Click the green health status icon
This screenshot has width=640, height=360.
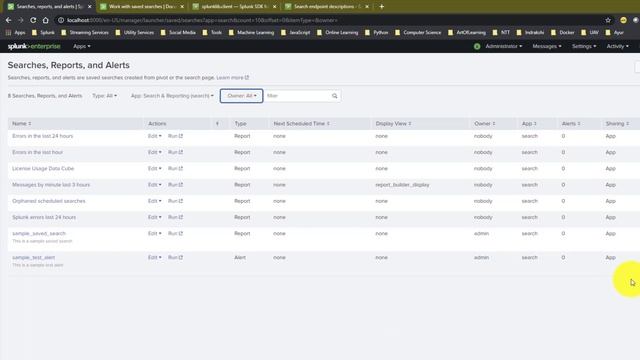click(x=477, y=47)
